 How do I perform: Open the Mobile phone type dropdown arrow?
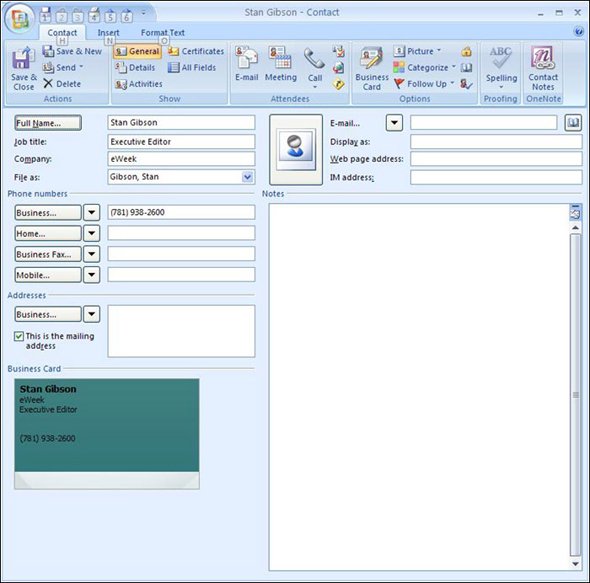click(x=91, y=275)
